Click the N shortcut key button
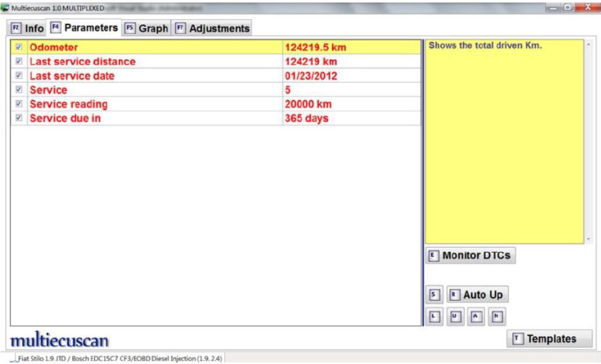 497,316
